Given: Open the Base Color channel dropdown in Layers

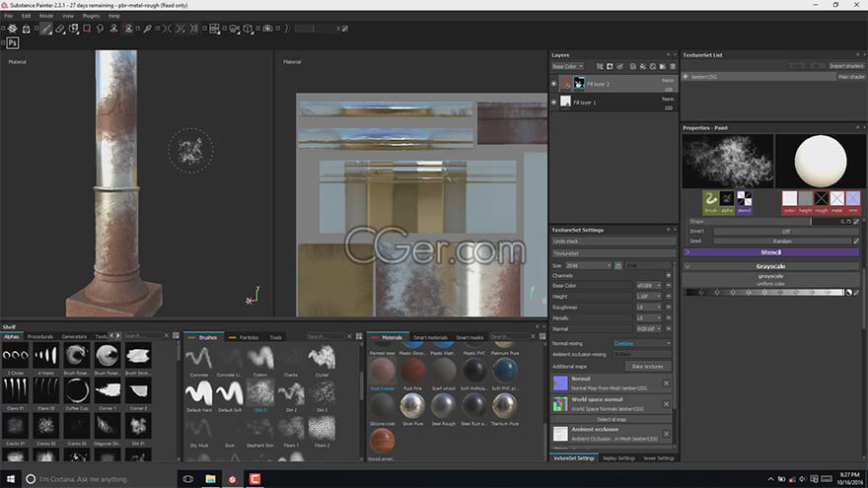Looking at the screenshot, I should 567,66.
